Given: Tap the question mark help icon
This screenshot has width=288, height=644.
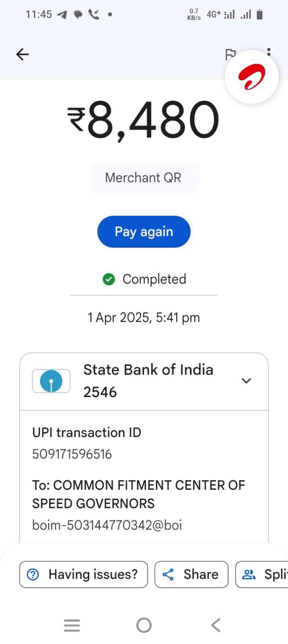Looking at the screenshot, I should point(33,574).
